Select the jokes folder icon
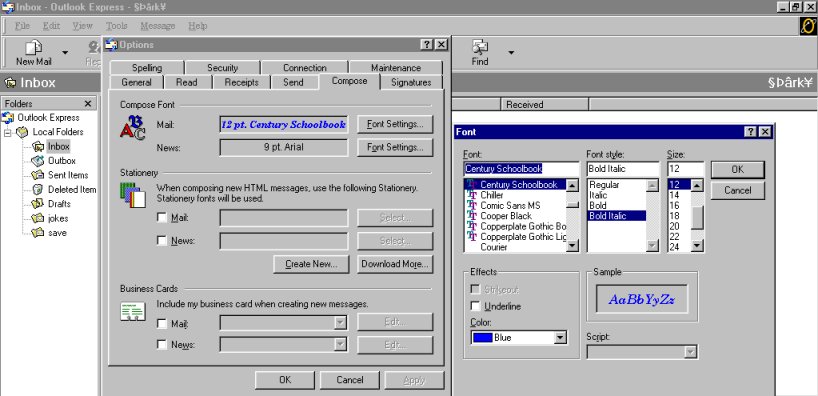 point(38,218)
